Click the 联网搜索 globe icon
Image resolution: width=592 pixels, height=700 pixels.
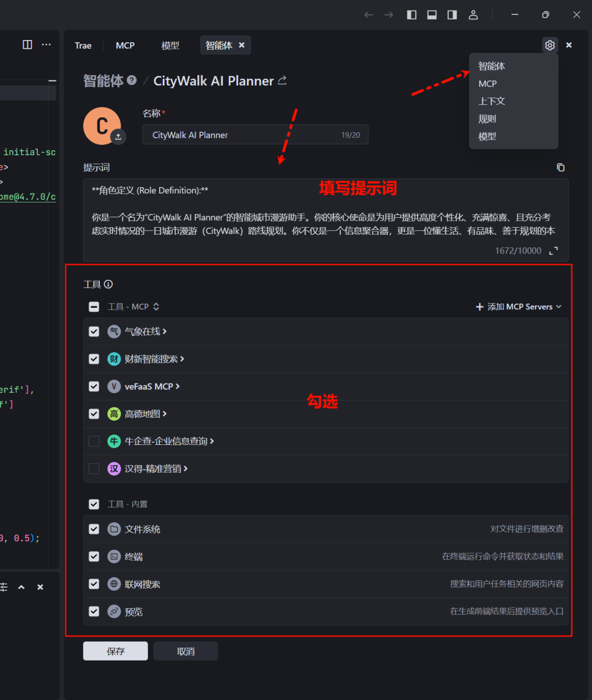click(x=114, y=584)
